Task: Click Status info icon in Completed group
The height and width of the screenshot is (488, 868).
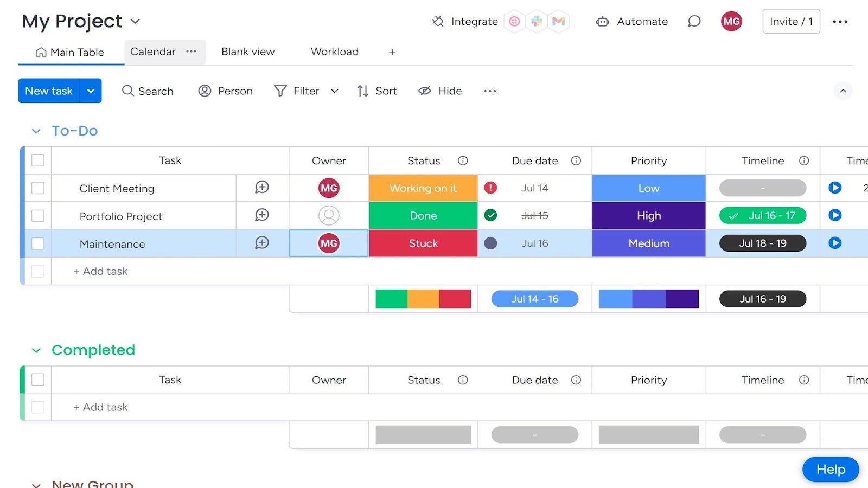Action: tap(463, 380)
